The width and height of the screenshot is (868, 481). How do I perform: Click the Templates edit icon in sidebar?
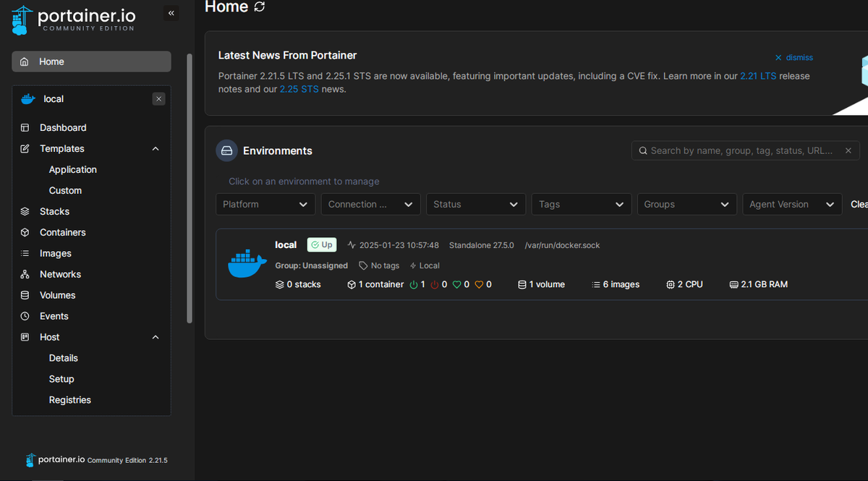coord(25,148)
